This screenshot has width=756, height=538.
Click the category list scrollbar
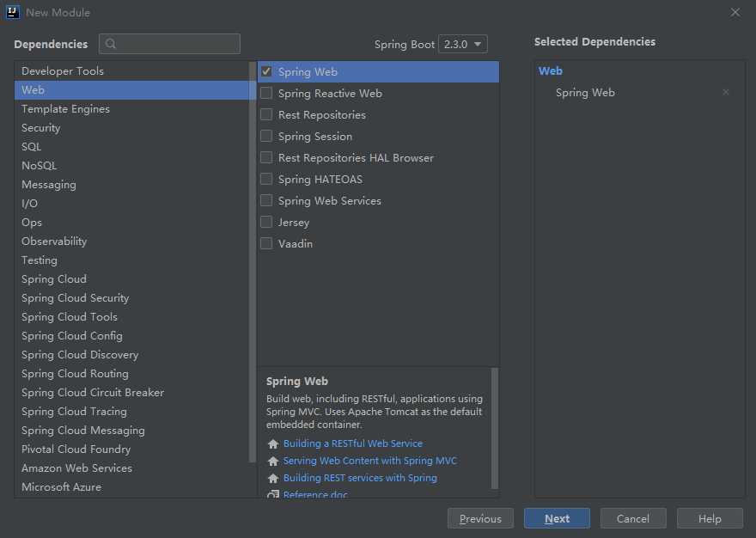pos(253,262)
